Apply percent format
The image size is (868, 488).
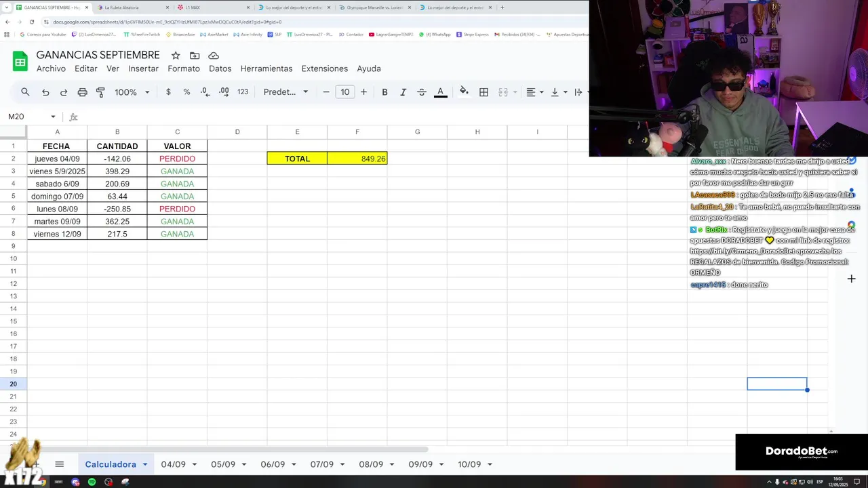pos(186,92)
